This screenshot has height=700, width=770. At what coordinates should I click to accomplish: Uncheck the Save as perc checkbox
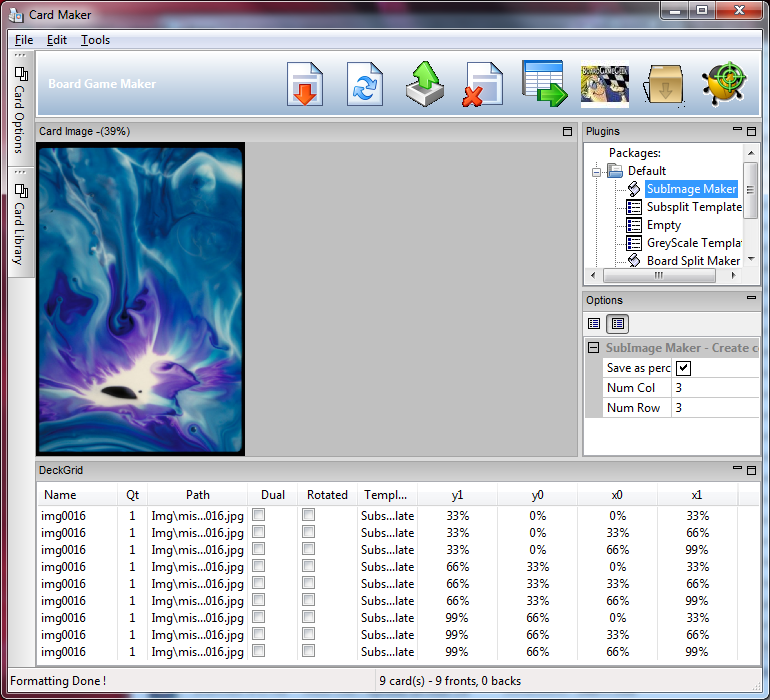(x=683, y=368)
